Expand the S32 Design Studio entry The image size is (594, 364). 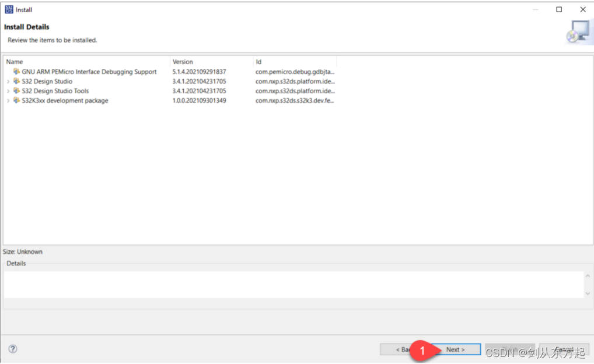[x=8, y=82]
